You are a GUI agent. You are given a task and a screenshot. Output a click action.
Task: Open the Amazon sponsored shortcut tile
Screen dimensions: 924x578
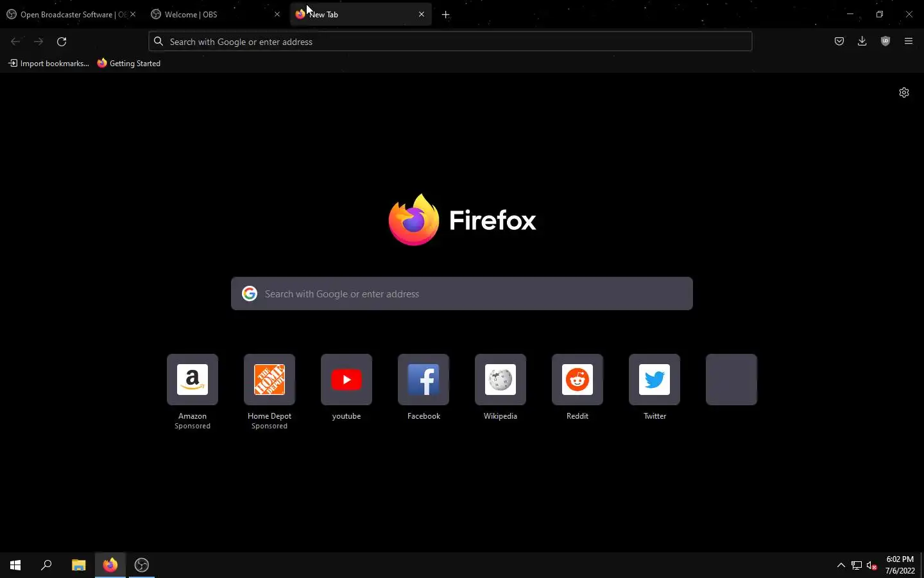[193, 380]
